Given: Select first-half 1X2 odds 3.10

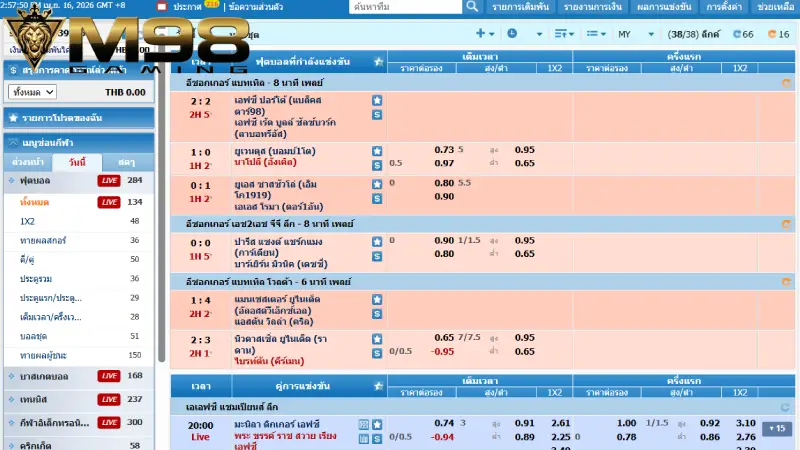Looking at the screenshot, I should point(746,423).
